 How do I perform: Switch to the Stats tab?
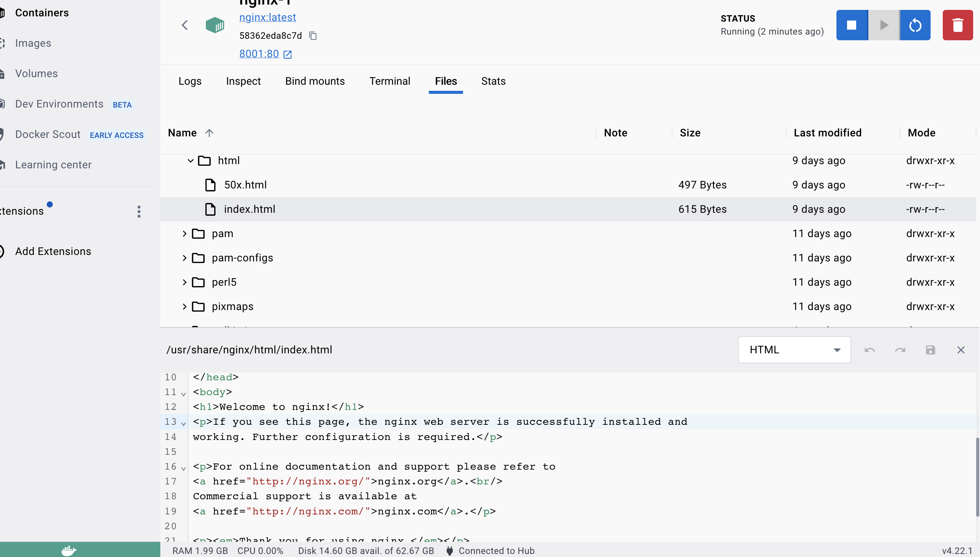coord(493,81)
